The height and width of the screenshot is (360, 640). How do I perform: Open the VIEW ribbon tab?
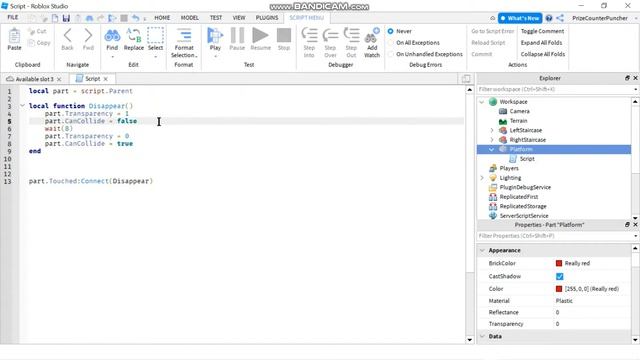click(x=239, y=18)
